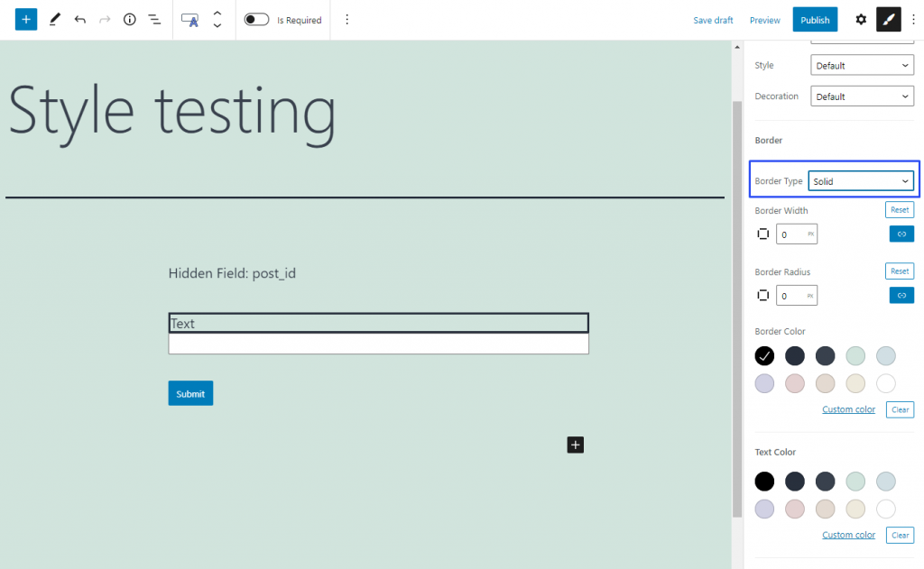Toggle the styles brush panel
Viewport: 924px width, 569px height.
click(x=889, y=20)
